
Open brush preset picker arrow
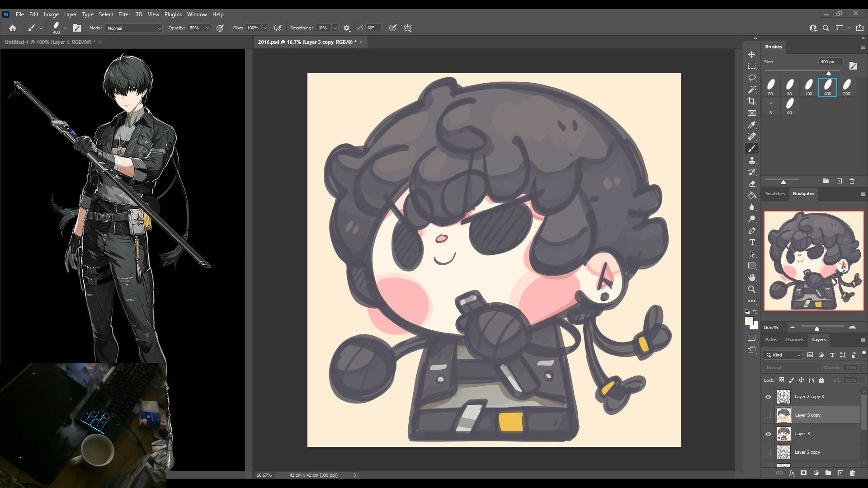pos(66,28)
